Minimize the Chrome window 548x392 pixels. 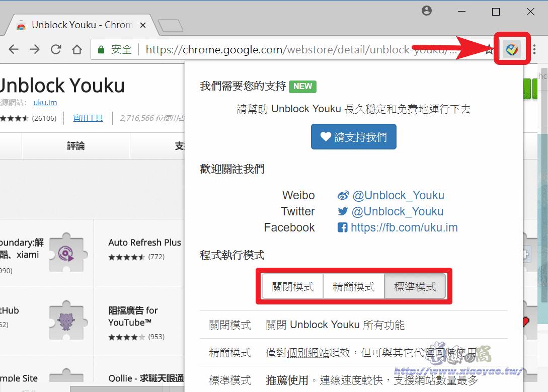461,12
